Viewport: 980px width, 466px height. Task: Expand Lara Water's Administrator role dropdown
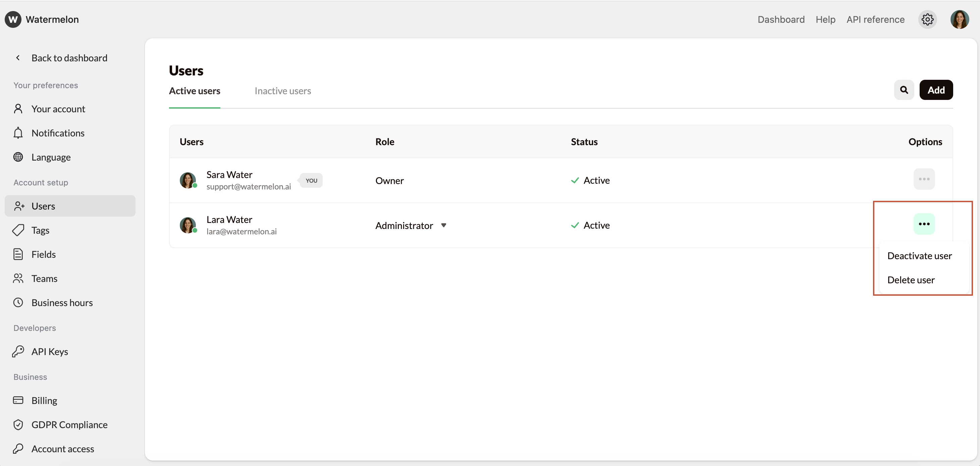(x=443, y=225)
